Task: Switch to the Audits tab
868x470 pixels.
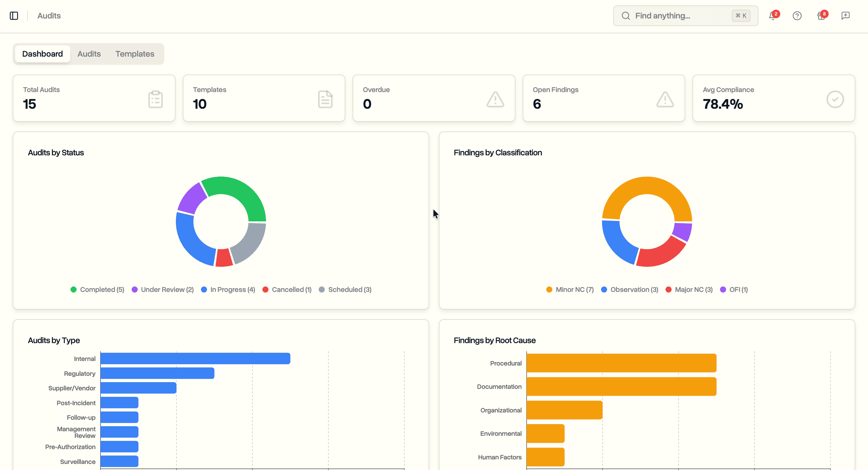Action: coord(89,54)
